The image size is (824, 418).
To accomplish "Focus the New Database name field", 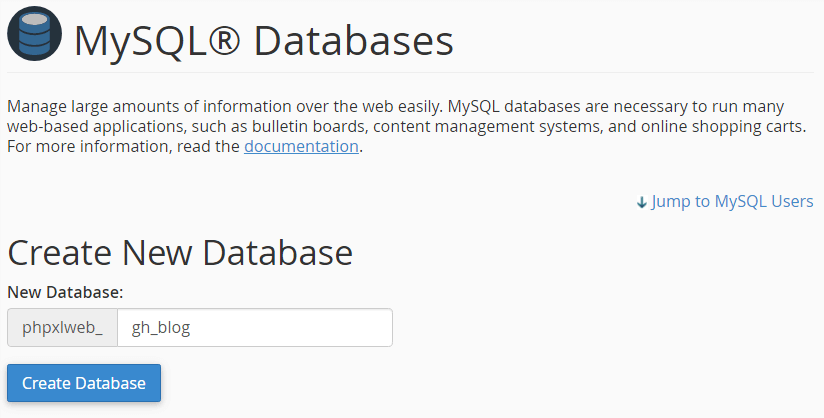I will click(254, 327).
